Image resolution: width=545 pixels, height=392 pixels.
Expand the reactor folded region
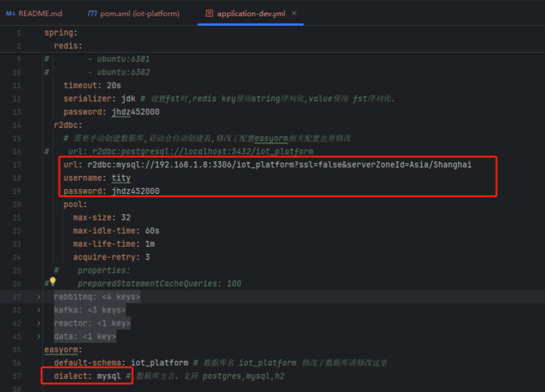37,323
